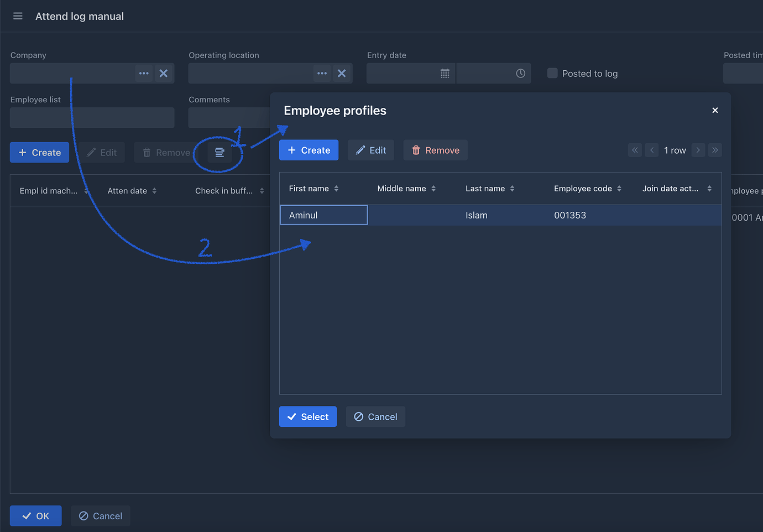The width and height of the screenshot is (763, 532).
Task: Click the list action icon beside Remove
Action: tap(220, 152)
